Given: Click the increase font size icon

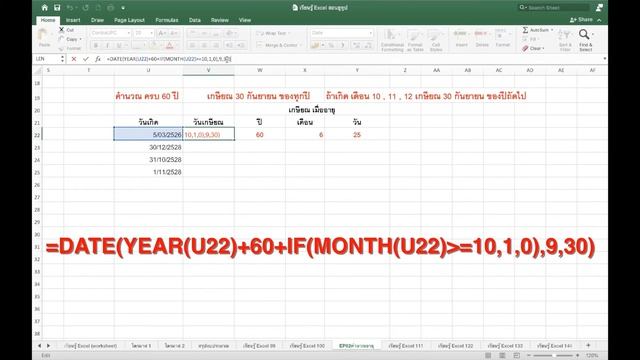Looking at the screenshot, I should pyautogui.click(x=162, y=33).
